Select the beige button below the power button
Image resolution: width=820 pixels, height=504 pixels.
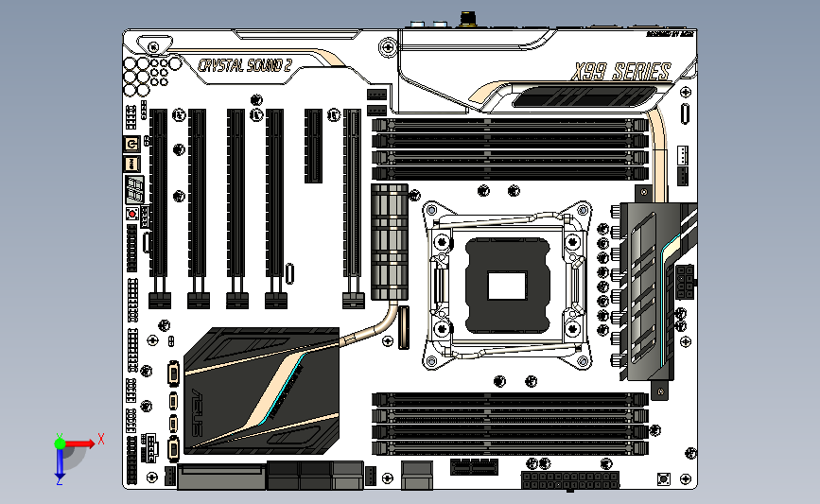pyautogui.click(x=131, y=164)
